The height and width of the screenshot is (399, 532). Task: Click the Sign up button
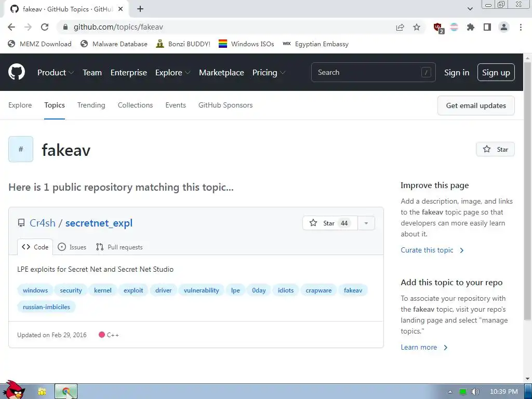[x=496, y=72]
